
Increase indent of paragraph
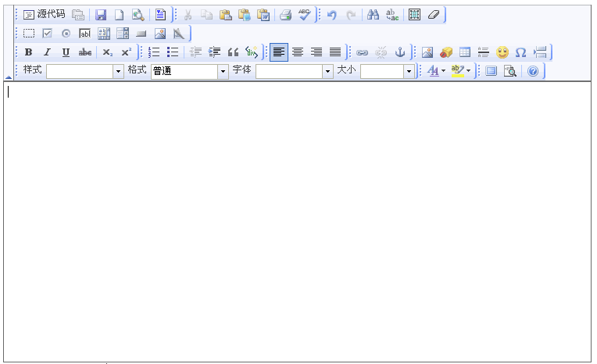pyautogui.click(x=214, y=52)
